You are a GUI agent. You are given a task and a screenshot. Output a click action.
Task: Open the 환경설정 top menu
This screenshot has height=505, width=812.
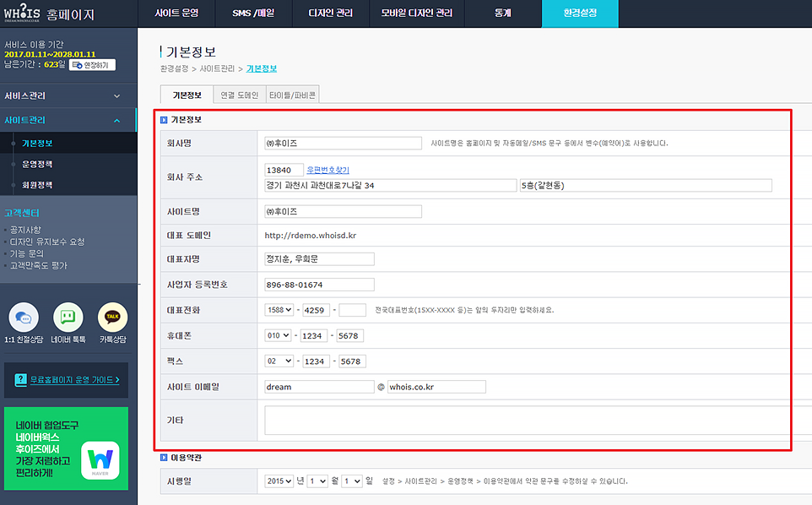pos(580,14)
